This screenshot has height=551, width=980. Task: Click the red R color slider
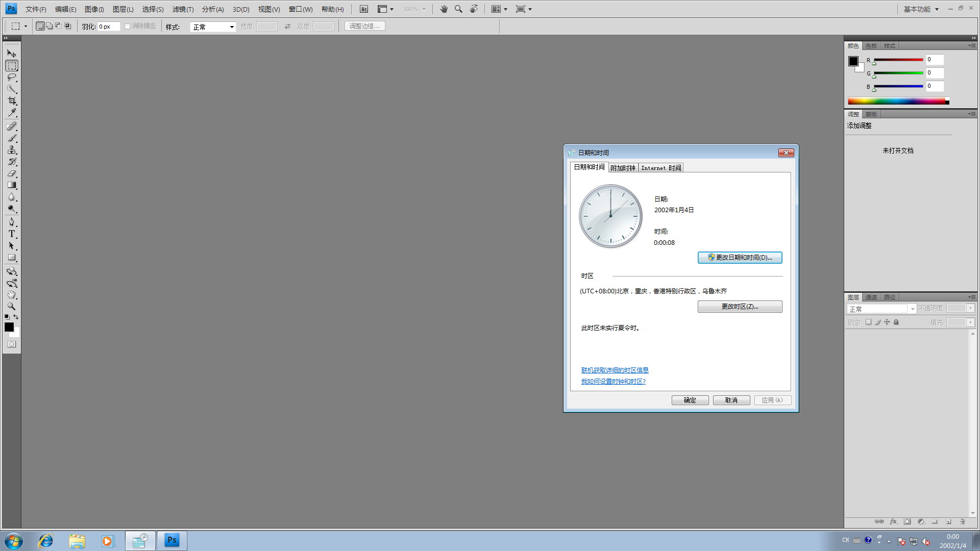click(898, 60)
